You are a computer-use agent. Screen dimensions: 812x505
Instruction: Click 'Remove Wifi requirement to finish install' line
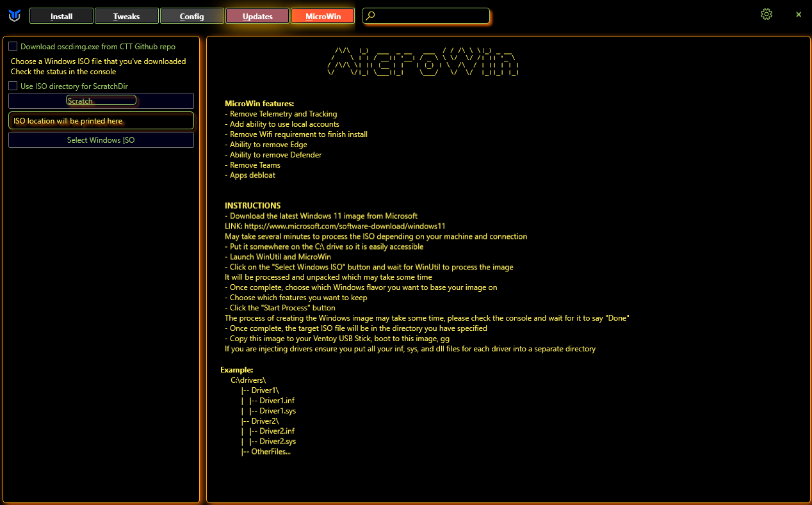[296, 134]
